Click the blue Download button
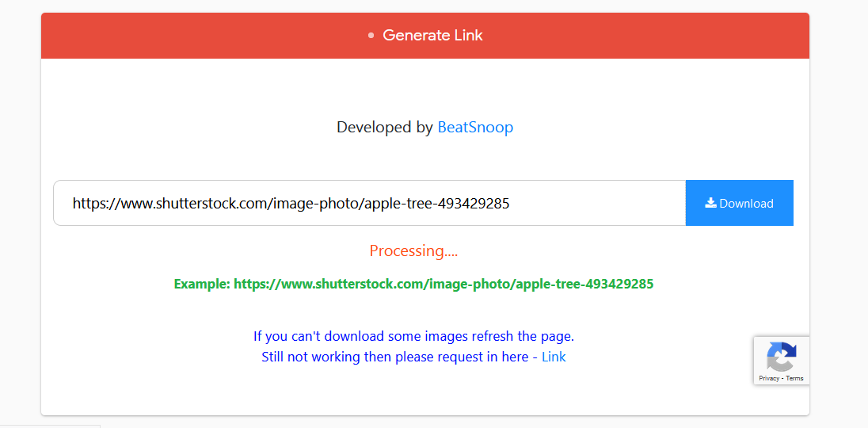The image size is (868, 428). (739, 203)
